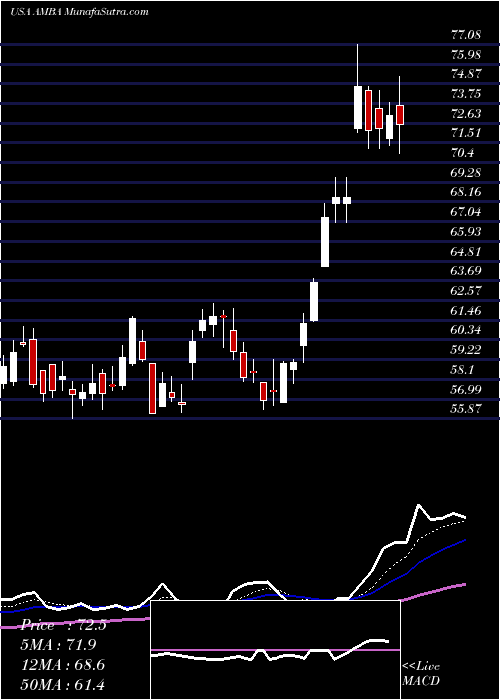This screenshot has height=700, width=500.
Task: Click the 68.16 price axis label
Action: point(467,192)
